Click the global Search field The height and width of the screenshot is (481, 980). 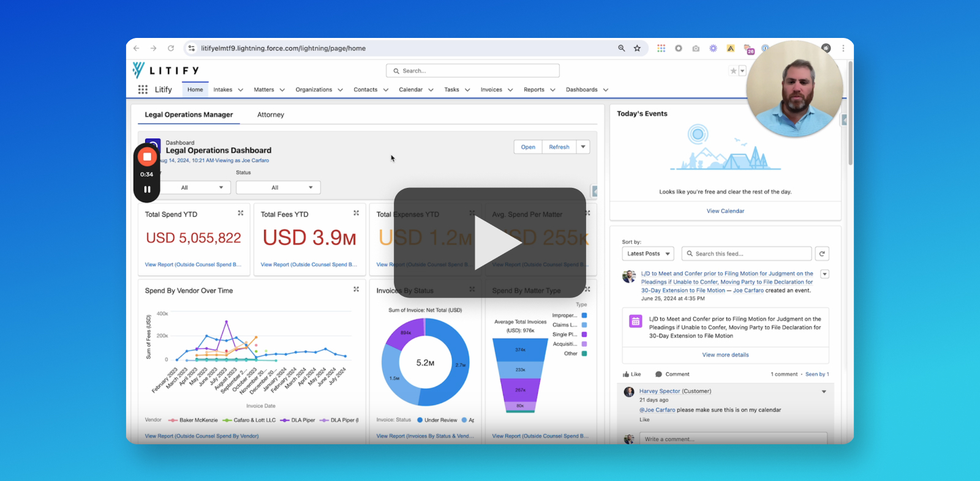[473, 71]
